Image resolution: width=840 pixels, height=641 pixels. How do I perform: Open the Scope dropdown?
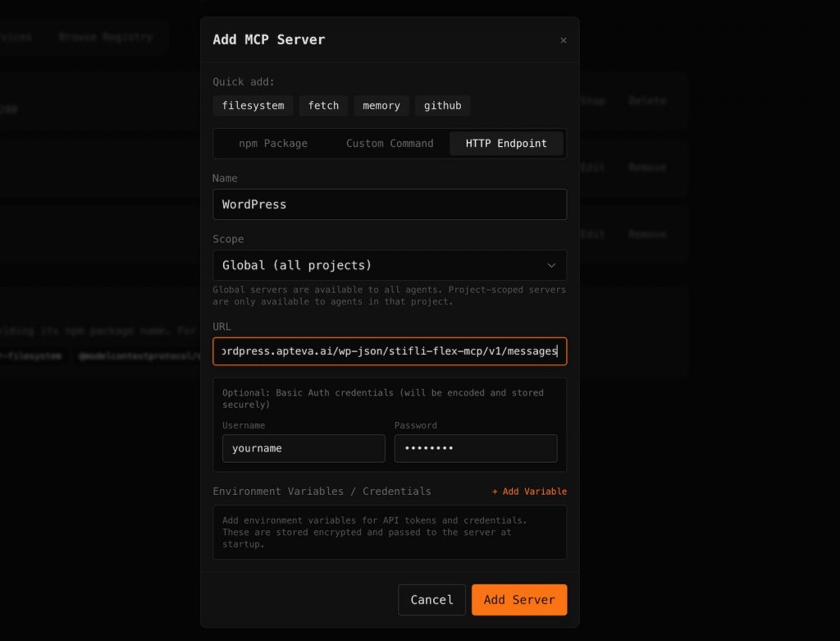point(390,265)
